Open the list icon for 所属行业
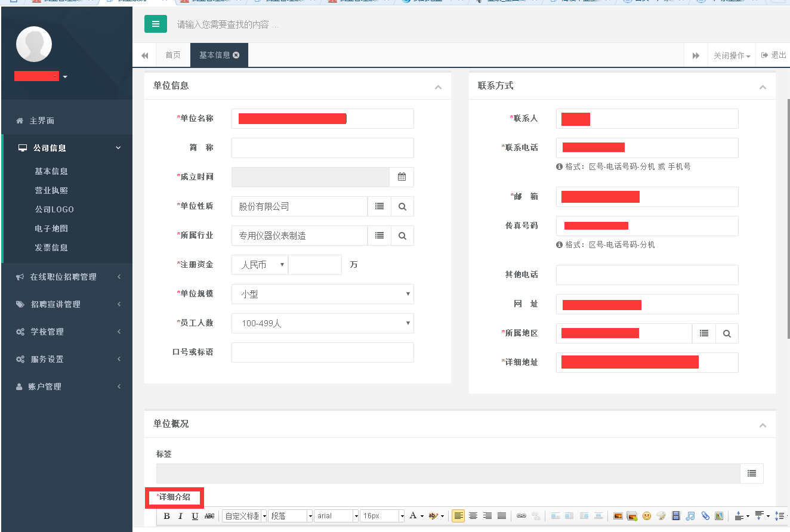The image size is (790, 532). (x=379, y=236)
